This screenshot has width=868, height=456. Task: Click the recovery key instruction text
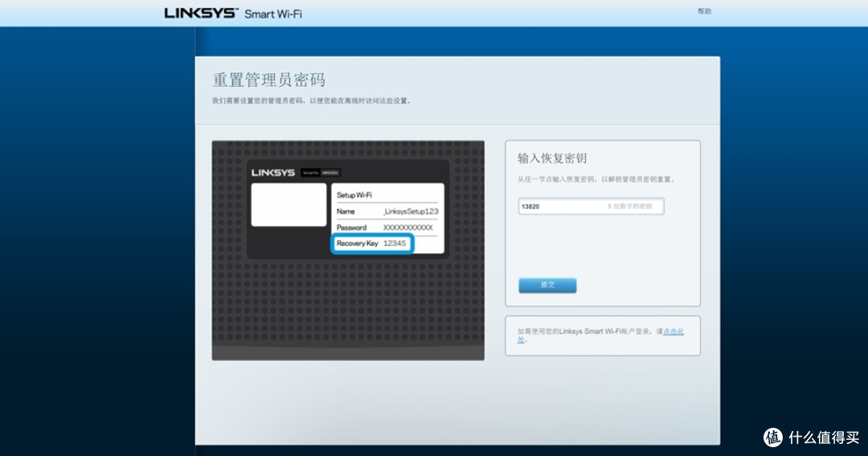click(596, 179)
